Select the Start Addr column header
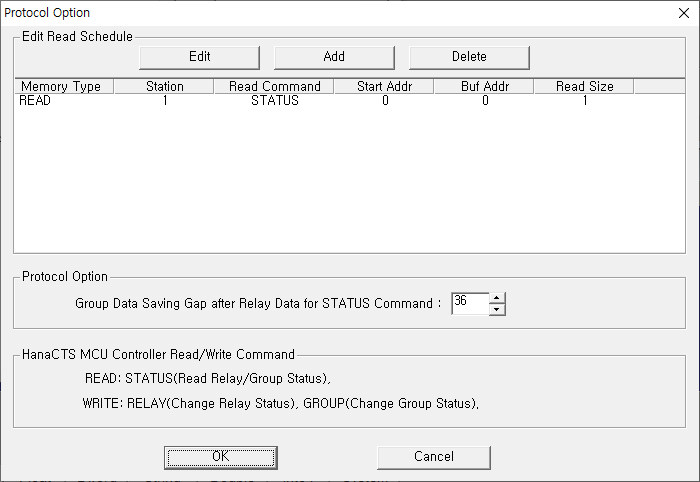This screenshot has height=482, width=700. [x=384, y=86]
